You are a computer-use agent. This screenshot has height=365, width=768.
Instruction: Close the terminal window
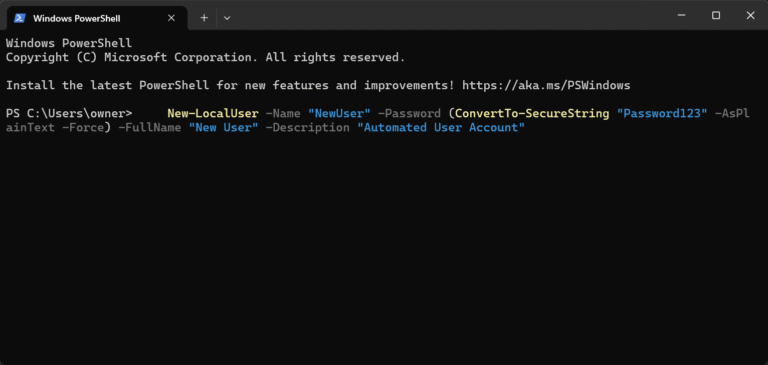(x=750, y=16)
